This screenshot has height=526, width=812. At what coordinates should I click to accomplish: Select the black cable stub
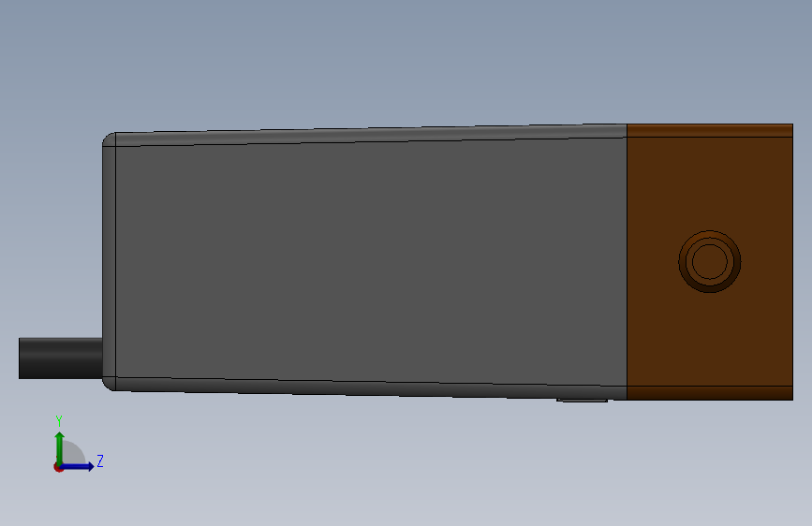[61, 358]
